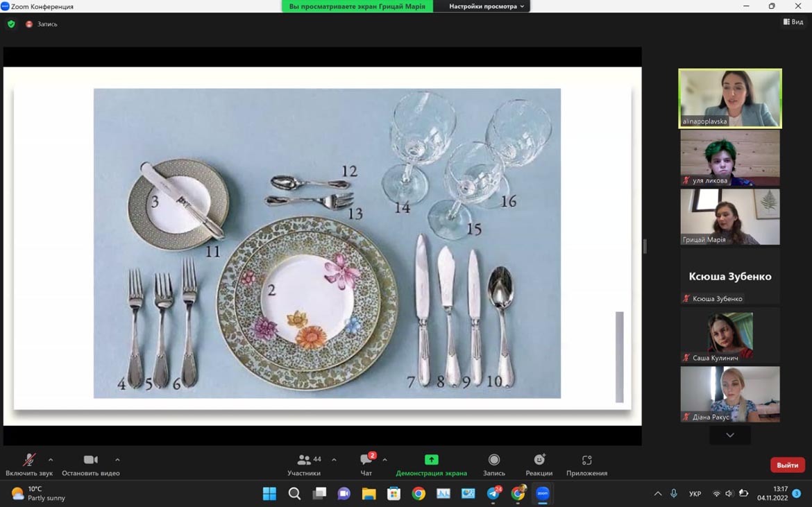Click the shared slide's grey scrollbar
Screen dimensions: 812x507
619,357
